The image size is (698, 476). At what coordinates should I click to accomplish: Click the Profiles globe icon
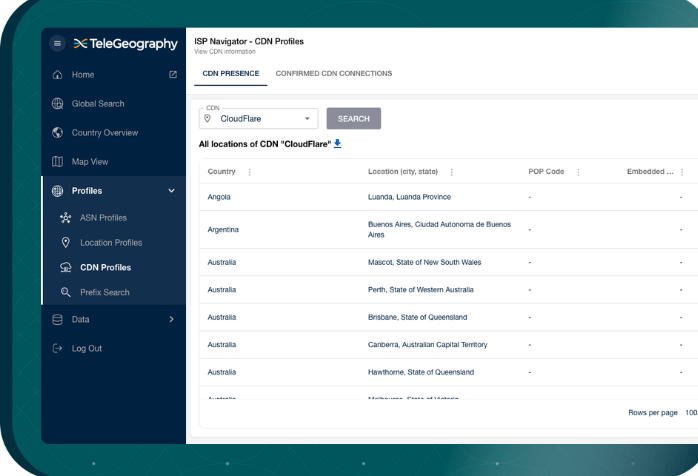[x=57, y=191]
